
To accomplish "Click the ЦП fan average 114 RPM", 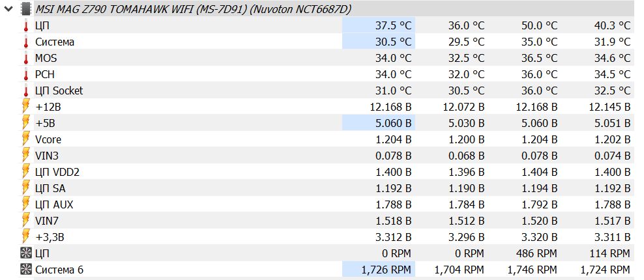I will click(609, 253).
